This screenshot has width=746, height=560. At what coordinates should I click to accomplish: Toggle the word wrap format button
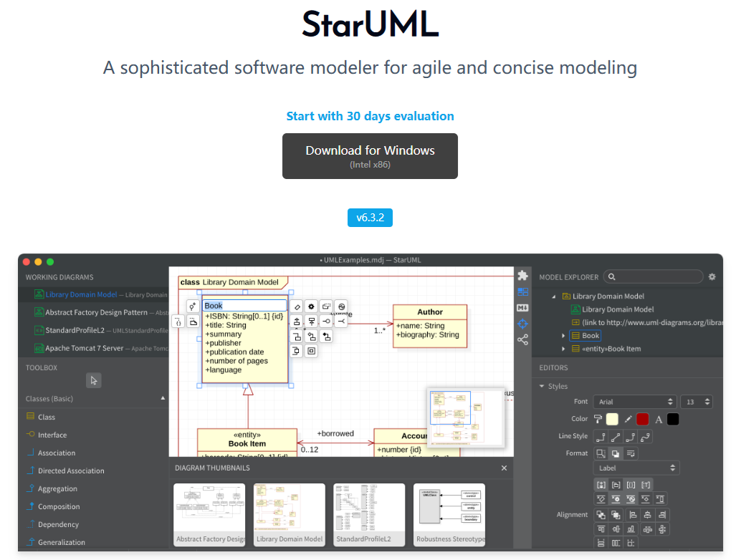click(631, 453)
